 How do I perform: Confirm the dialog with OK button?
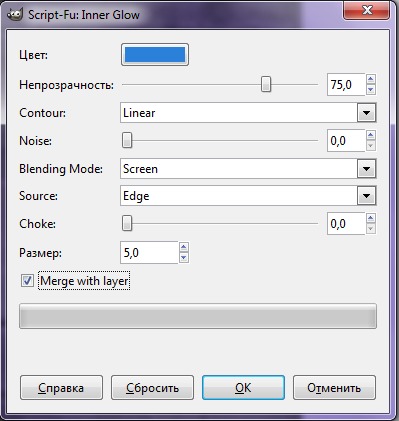click(243, 388)
